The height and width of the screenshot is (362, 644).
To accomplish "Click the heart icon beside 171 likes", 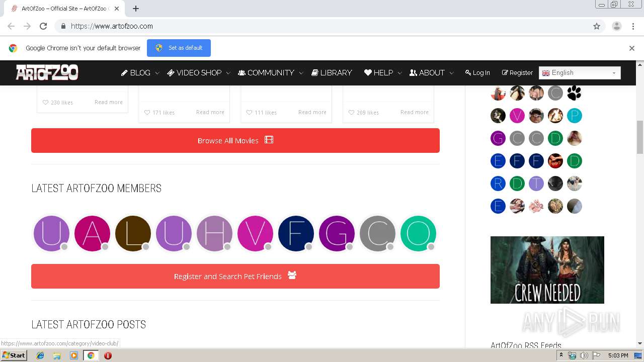I will [x=147, y=113].
